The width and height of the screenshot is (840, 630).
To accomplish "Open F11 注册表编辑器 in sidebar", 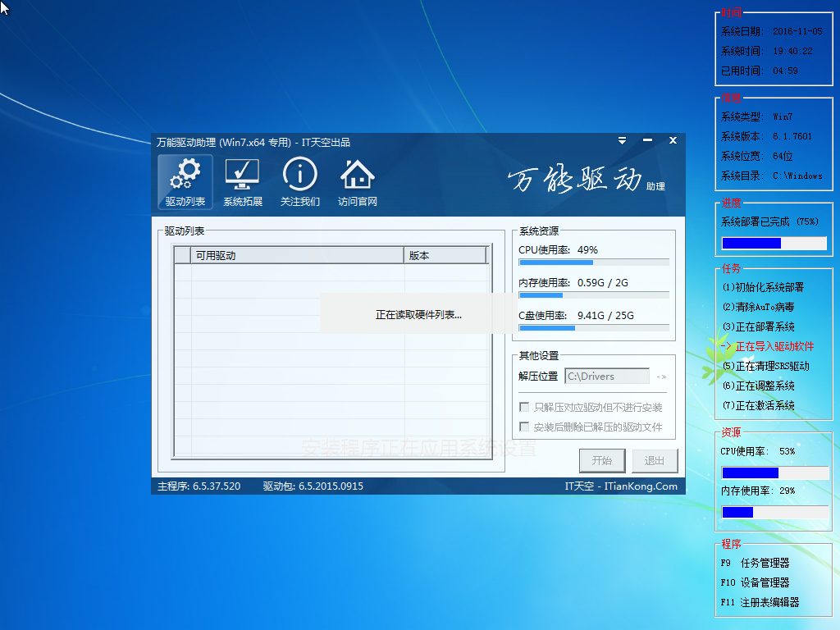I will [x=760, y=603].
